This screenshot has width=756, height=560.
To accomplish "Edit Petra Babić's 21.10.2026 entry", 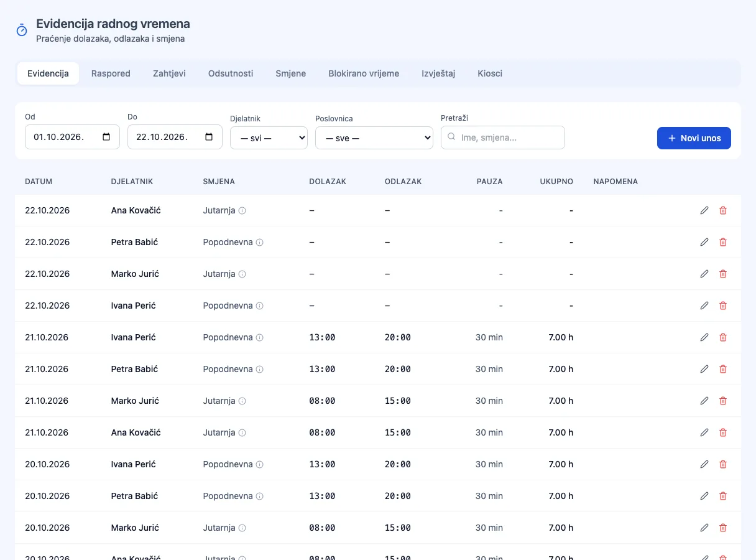I will 704,369.
